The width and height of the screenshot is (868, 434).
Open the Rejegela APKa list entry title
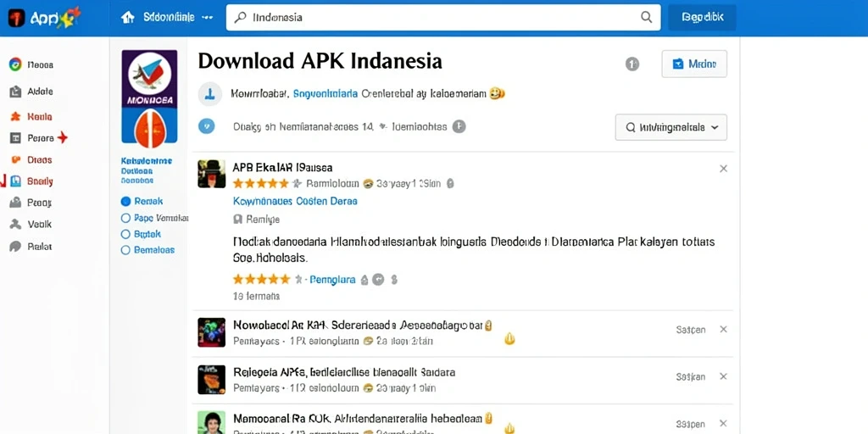(344, 372)
